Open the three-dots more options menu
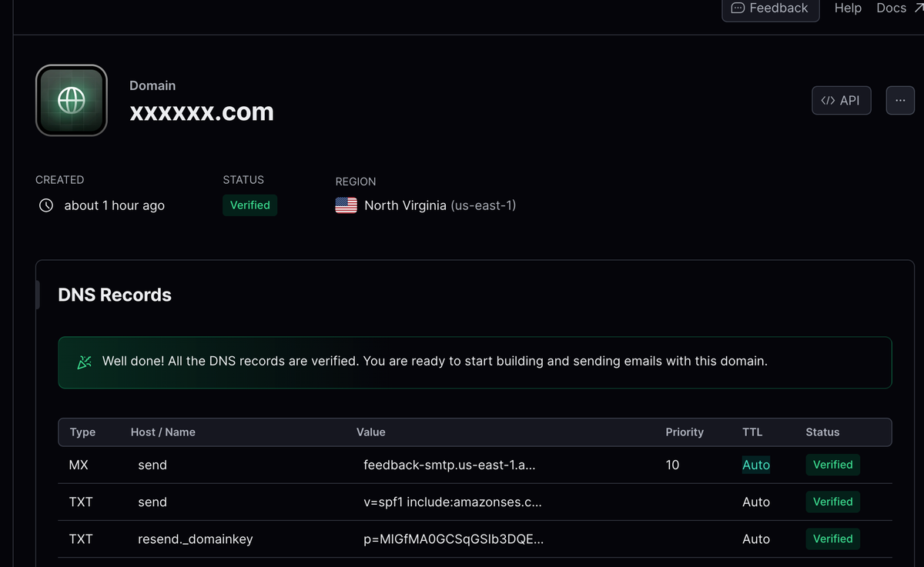Image resolution: width=924 pixels, height=567 pixels. [900, 101]
